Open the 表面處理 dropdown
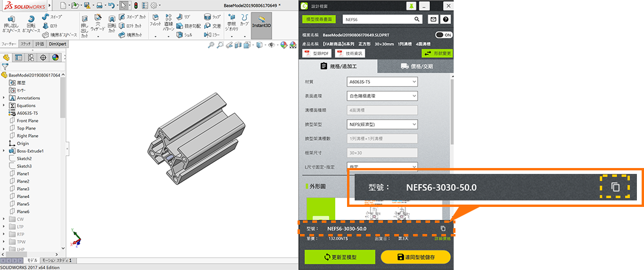644x270 pixels. coord(382,96)
